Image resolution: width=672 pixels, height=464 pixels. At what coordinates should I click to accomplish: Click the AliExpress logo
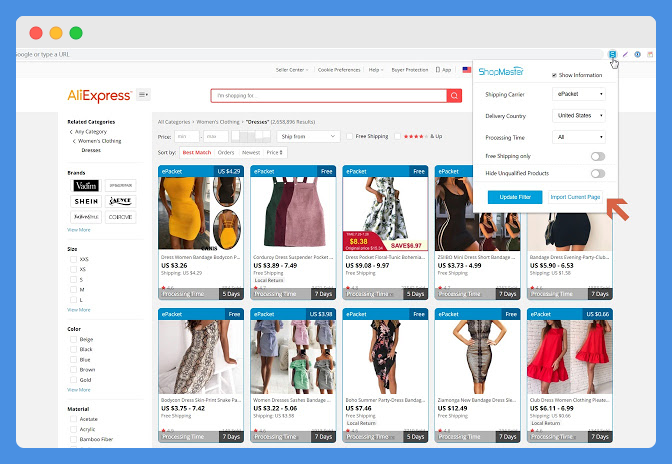[x=99, y=96]
